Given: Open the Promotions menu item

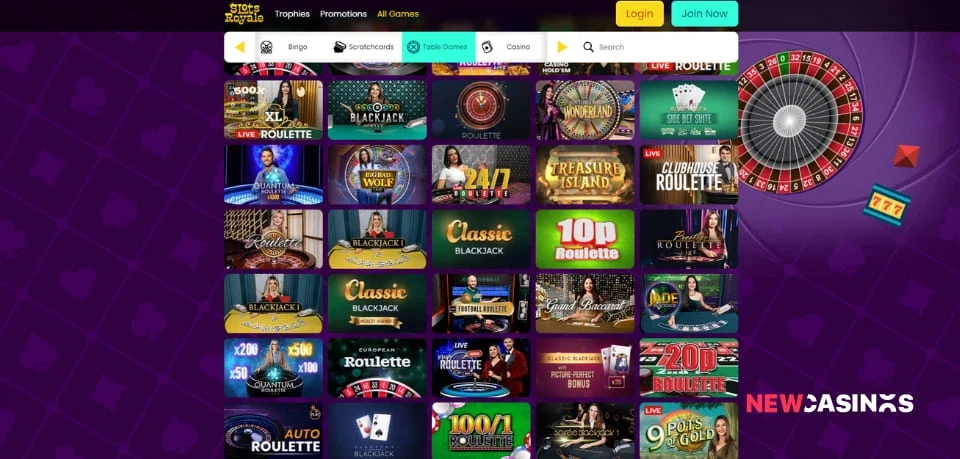Looking at the screenshot, I should point(343,13).
